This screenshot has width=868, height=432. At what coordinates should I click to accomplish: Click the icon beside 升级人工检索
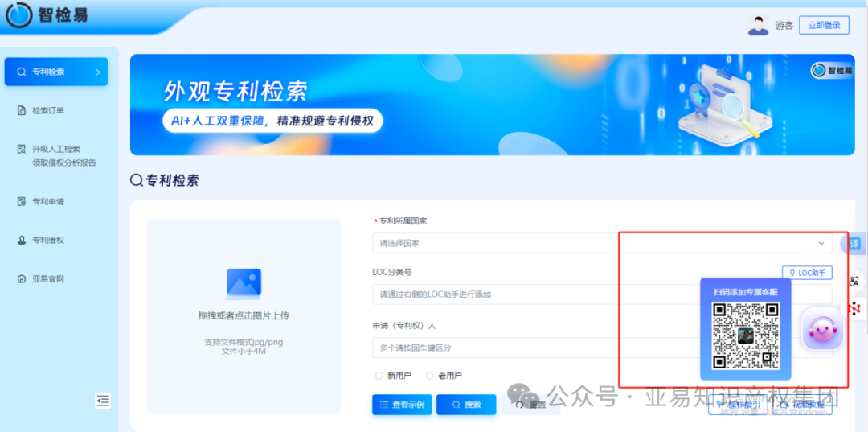(x=21, y=149)
